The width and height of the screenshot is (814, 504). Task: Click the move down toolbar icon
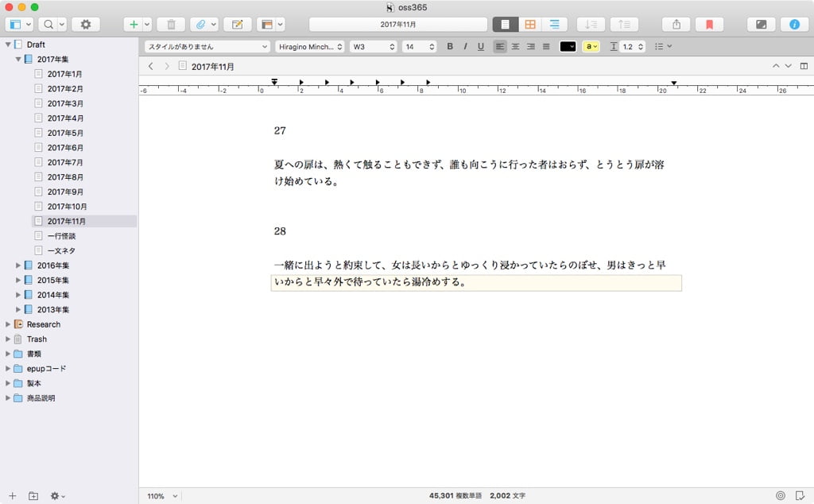(591, 25)
